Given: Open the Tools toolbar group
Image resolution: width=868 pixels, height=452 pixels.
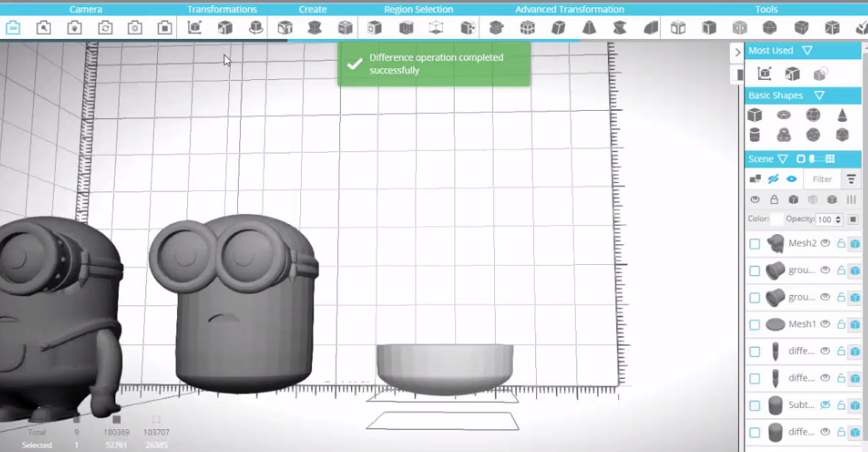Looking at the screenshot, I should 767,10.
